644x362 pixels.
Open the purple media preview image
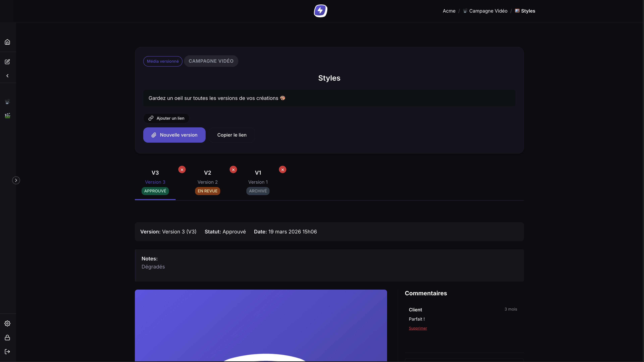click(x=261, y=325)
